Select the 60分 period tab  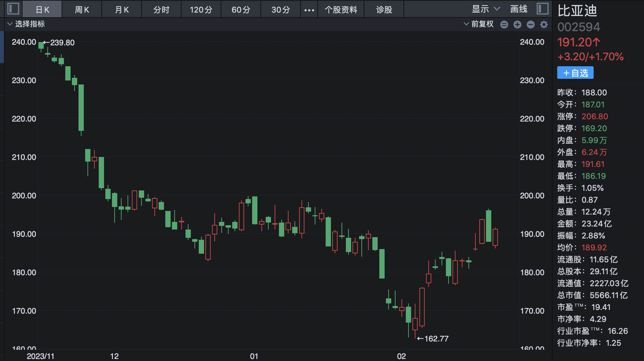pyautogui.click(x=241, y=10)
